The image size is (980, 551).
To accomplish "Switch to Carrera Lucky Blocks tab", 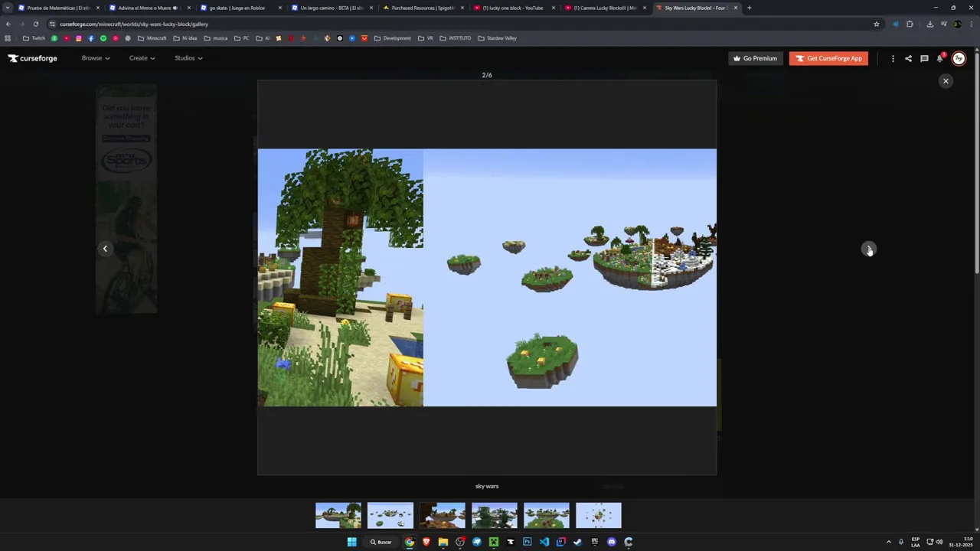I will click(605, 8).
